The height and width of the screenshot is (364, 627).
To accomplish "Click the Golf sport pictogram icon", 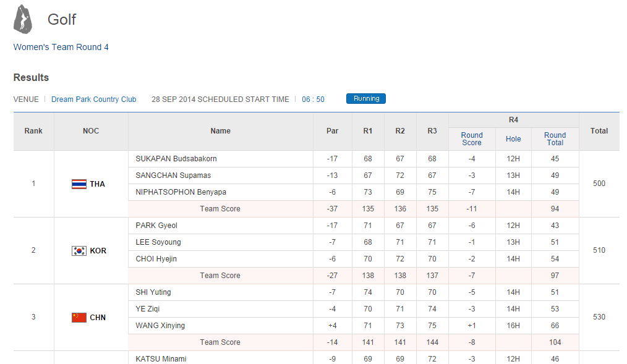I will coord(23,19).
